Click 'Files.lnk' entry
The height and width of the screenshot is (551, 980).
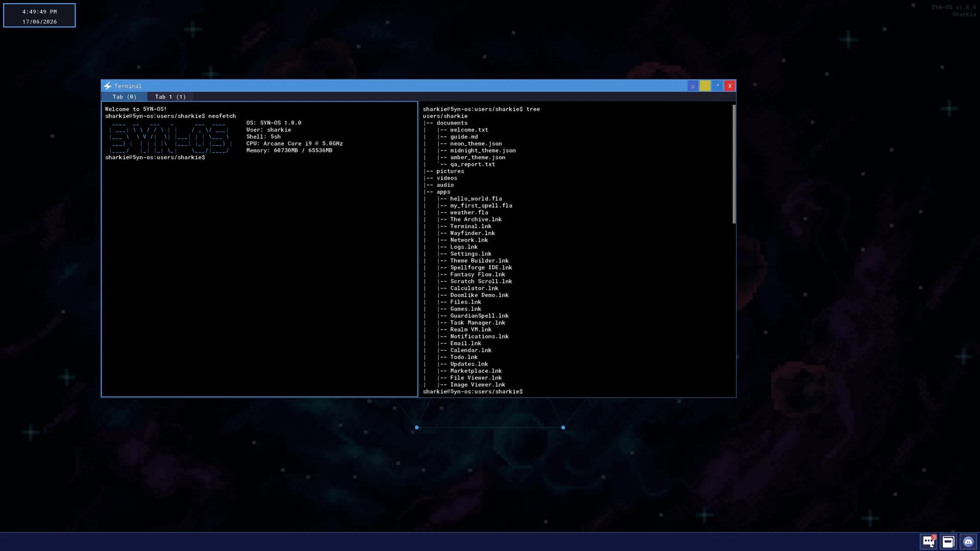465,302
